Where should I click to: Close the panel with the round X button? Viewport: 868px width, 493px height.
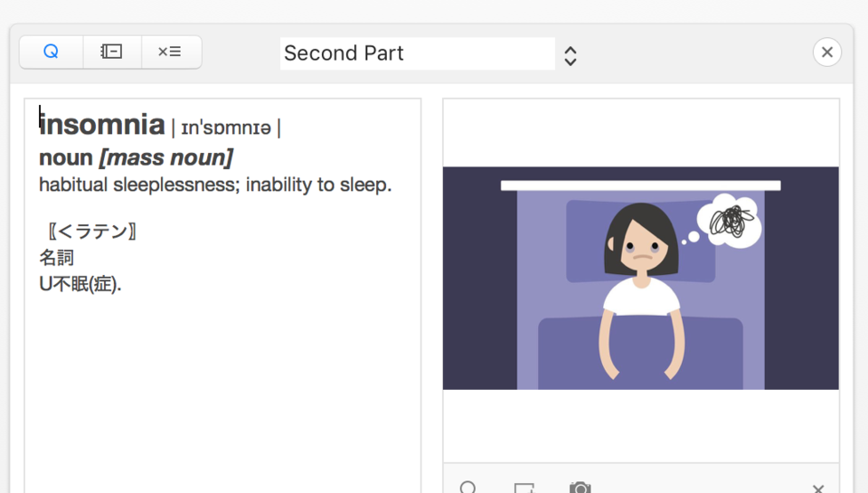[x=827, y=52]
